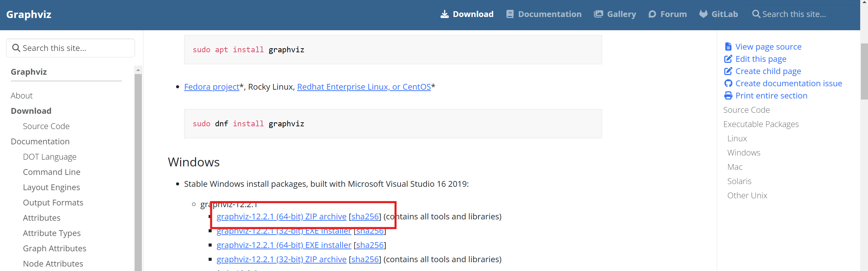Click the Download icon in top navigation
This screenshot has width=868, height=271.
444,14
